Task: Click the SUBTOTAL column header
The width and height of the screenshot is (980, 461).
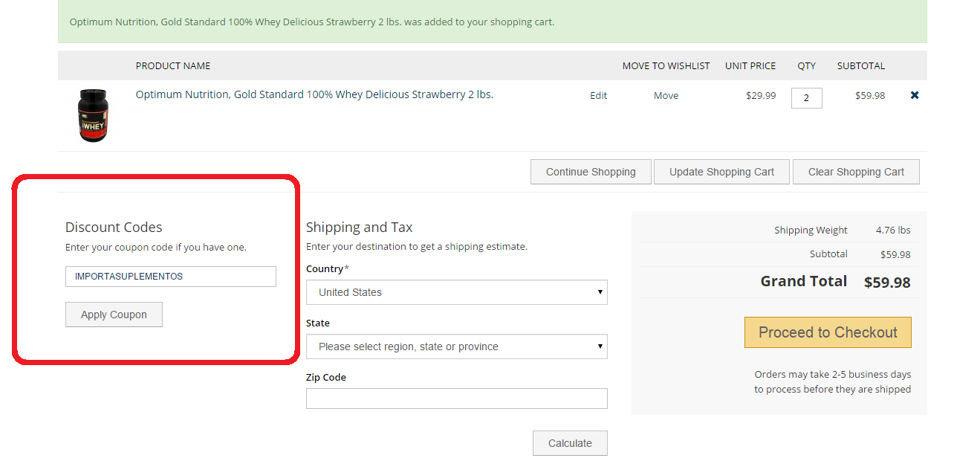Action: [x=861, y=65]
